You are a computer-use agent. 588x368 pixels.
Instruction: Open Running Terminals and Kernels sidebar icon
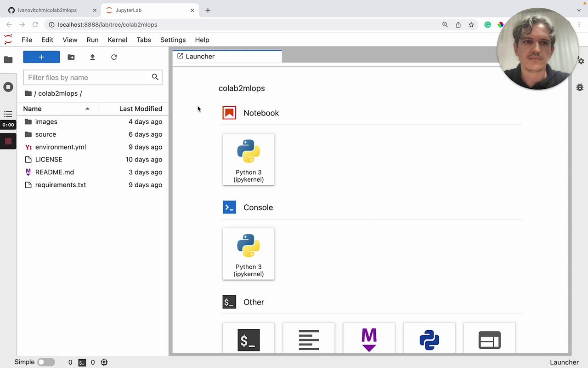[8, 87]
